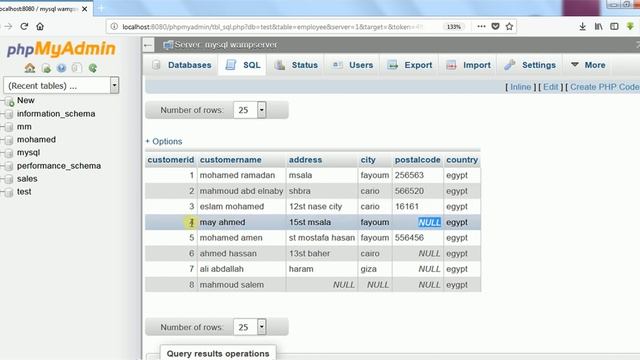This screenshot has height=360, width=640.
Task: Click the Edit query link
Action: (x=550, y=87)
